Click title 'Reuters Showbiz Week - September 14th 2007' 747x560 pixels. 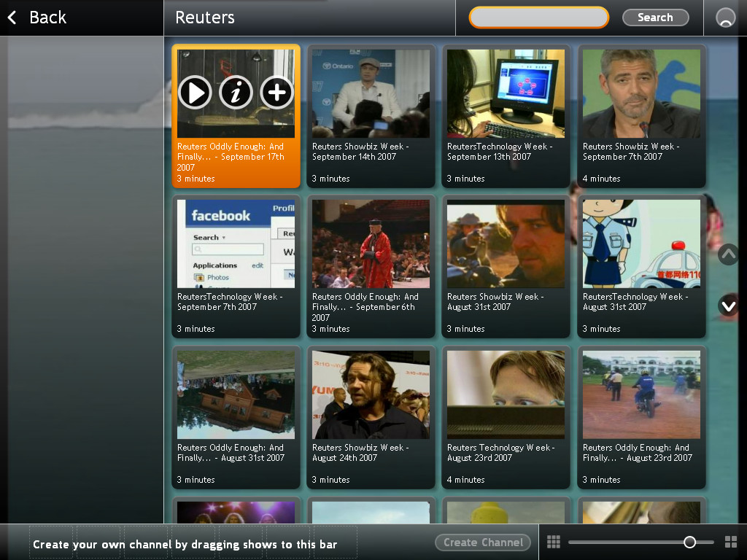pyautogui.click(x=360, y=152)
